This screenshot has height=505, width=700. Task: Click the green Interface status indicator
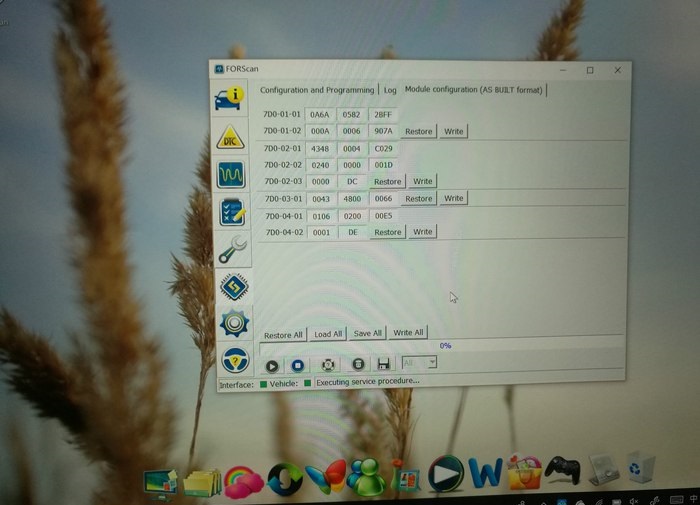263,384
